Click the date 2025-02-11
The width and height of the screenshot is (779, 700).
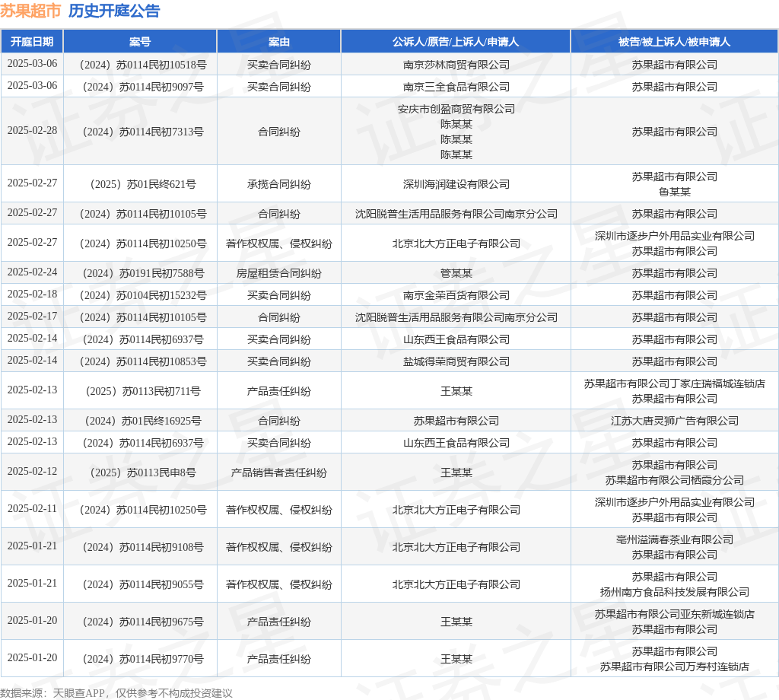click(x=32, y=508)
